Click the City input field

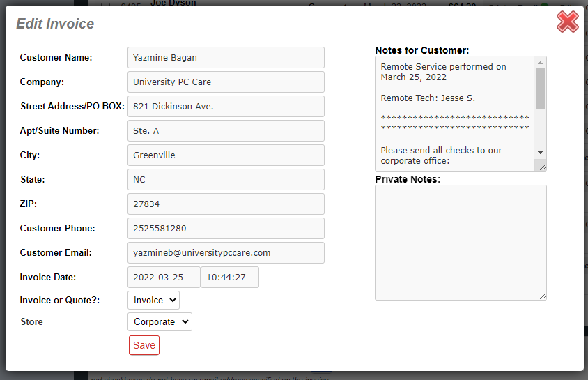point(226,155)
